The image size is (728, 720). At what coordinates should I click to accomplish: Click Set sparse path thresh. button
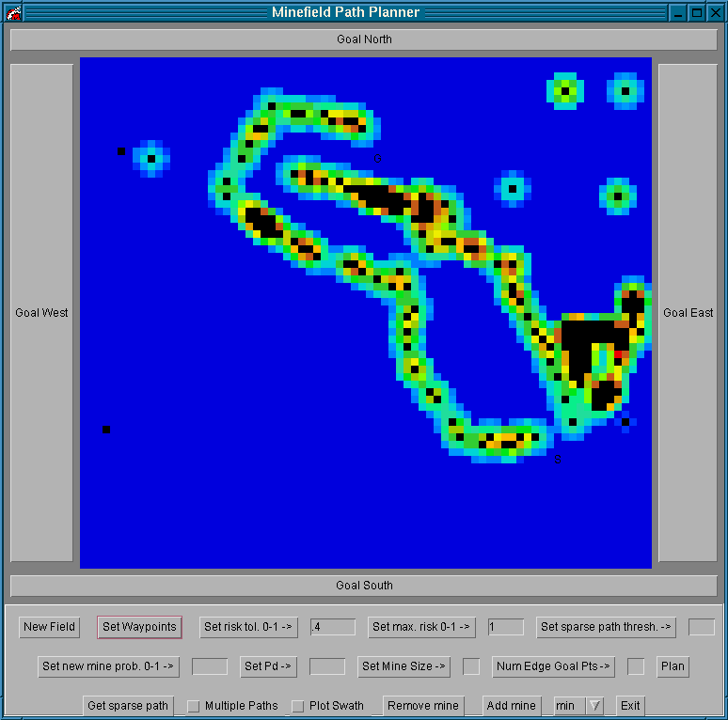pyautogui.click(x=606, y=627)
